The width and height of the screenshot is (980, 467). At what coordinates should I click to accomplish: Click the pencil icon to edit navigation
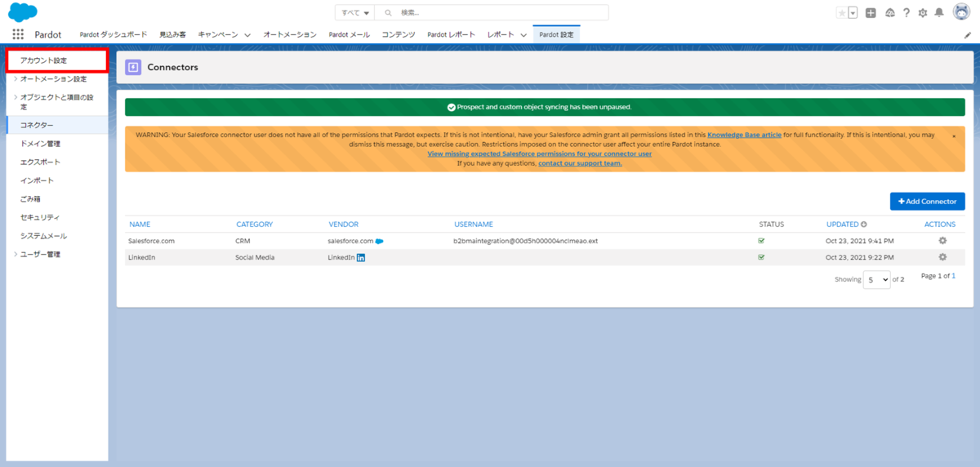[968, 35]
